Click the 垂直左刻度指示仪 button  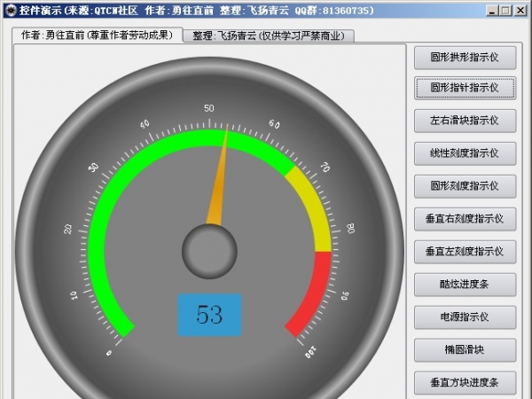pyautogui.click(x=465, y=251)
